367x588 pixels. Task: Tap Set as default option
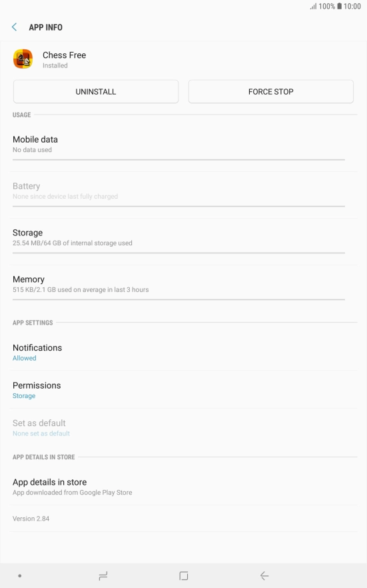click(x=184, y=427)
